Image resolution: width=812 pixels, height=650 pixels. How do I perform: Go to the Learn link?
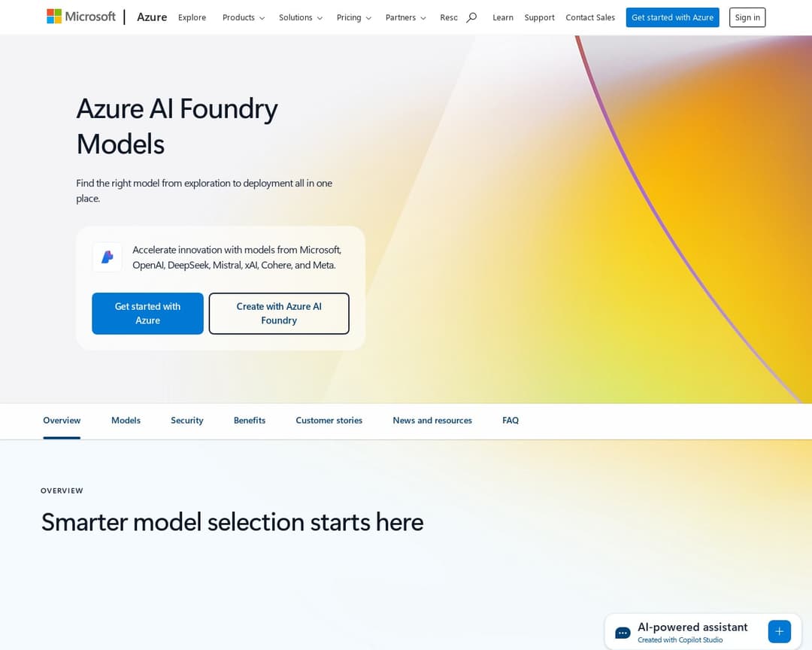pyautogui.click(x=503, y=17)
